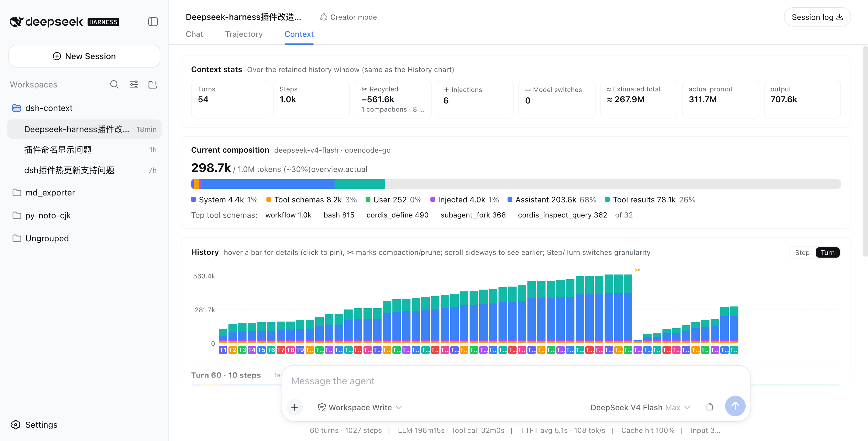Image resolution: width=868 pixels, height=441 pixels.
Task: Click the workflow 1.0k tool schema entry
Action: pos(288,215)
